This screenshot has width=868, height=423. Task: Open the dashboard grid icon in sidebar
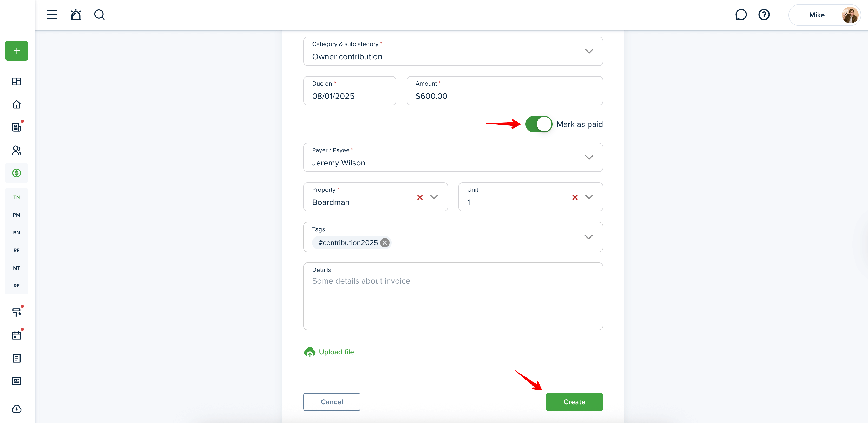click(17, 82)
